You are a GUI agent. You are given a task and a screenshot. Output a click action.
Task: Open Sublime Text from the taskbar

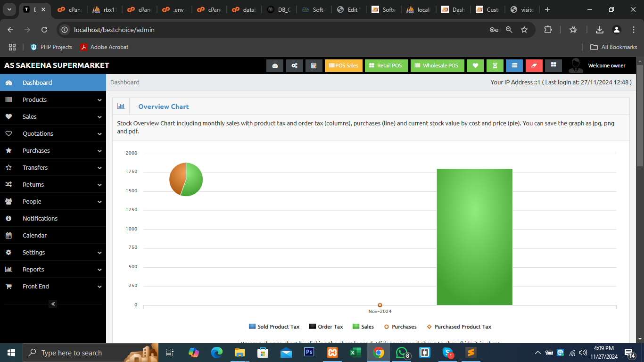click(471, 353)
